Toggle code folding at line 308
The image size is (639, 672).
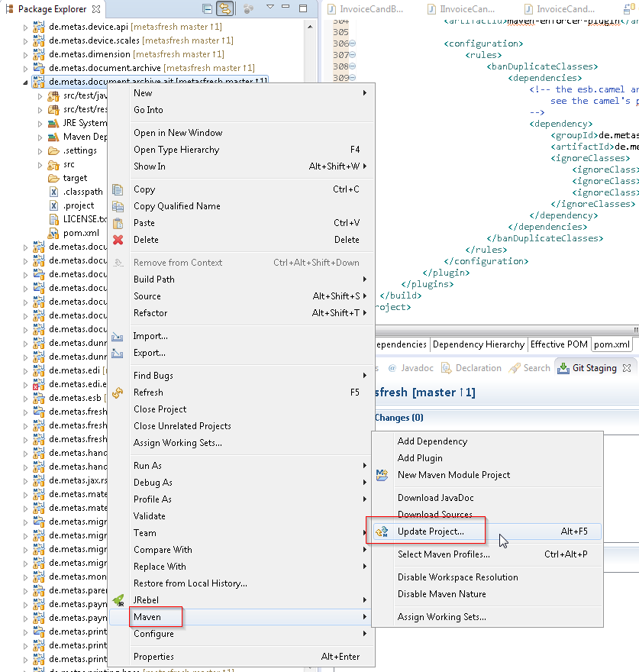[353, 66]
